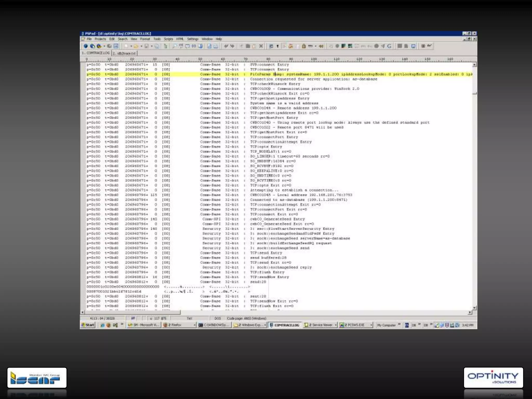
Task: Click the Find magnifier icon in toolbar
Action: 174,46
